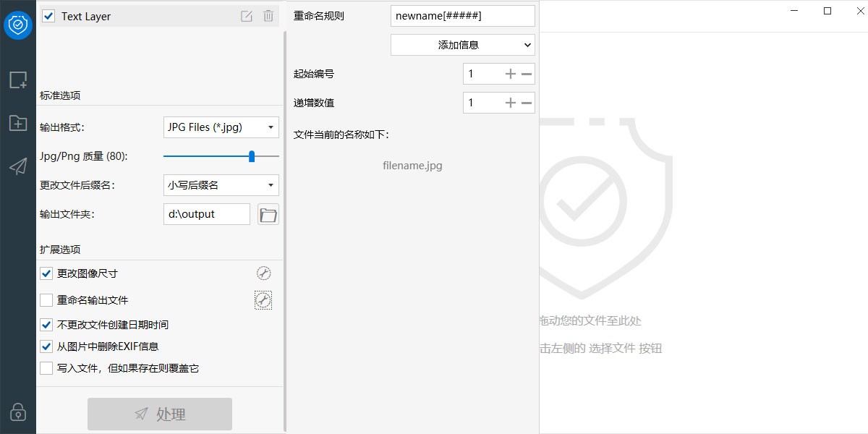Image resolution: width=868 pixels, height=434 pixels.
Task: Expand the 小写后缀名 dropdown
Action: pyautogui.click(x=221, y=185)
